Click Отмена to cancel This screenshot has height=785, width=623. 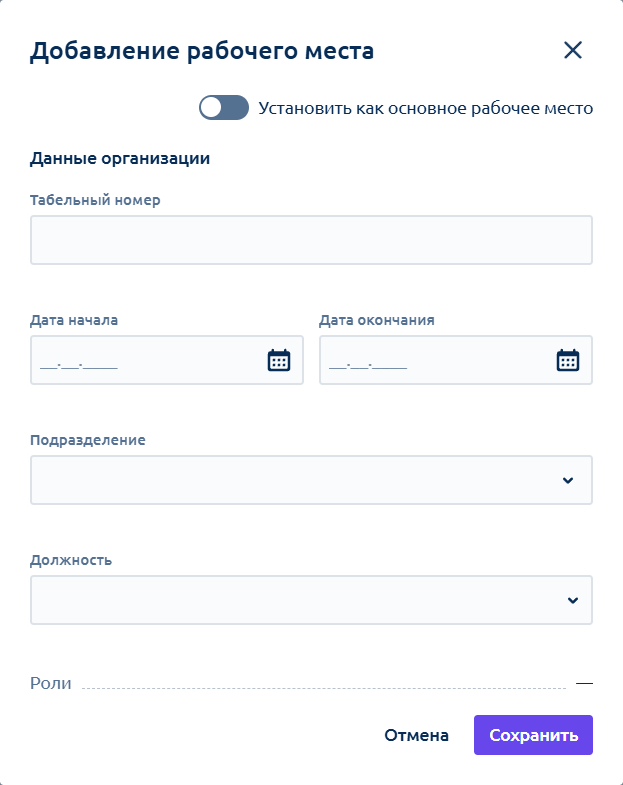pos(416,735)
